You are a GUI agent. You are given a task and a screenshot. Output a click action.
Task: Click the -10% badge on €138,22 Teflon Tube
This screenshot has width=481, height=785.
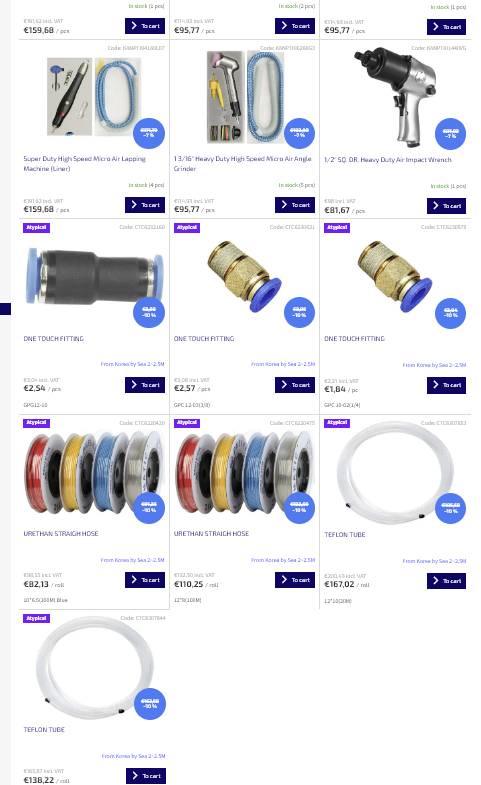(x=150, y=703)
